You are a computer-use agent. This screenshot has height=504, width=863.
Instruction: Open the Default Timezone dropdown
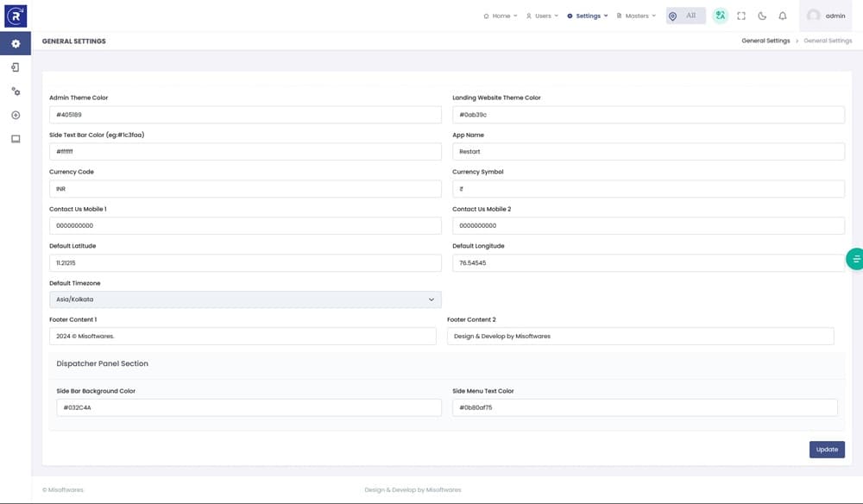pos(245,299)
